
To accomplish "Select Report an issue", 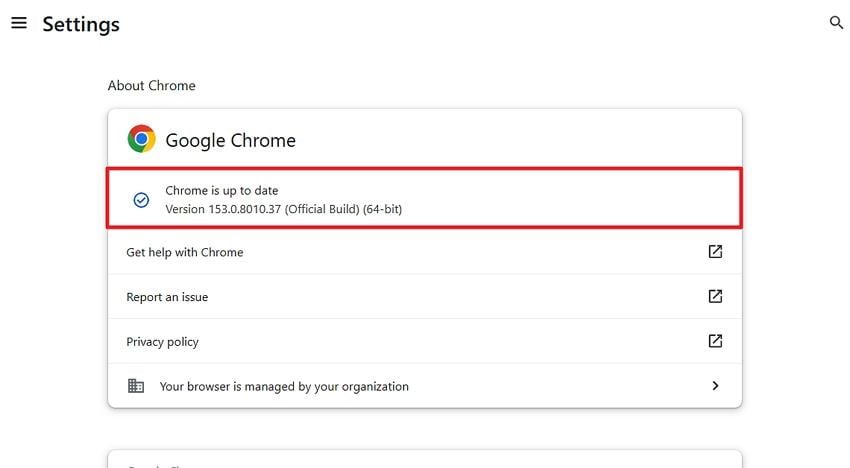I will point(425,297).
